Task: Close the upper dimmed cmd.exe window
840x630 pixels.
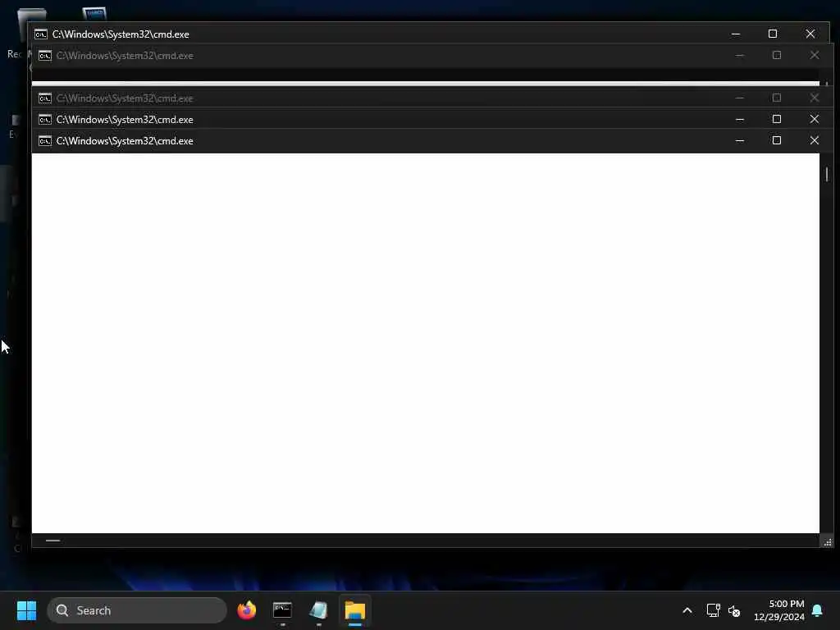Action: (x=815, y=55)
